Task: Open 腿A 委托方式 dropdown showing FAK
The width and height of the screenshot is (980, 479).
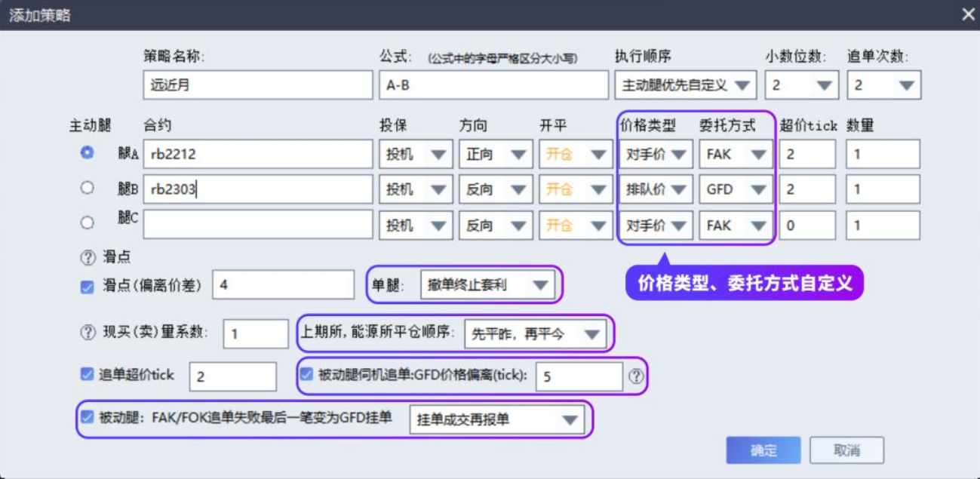Action: pyautogui.click(x=736, y=154)
